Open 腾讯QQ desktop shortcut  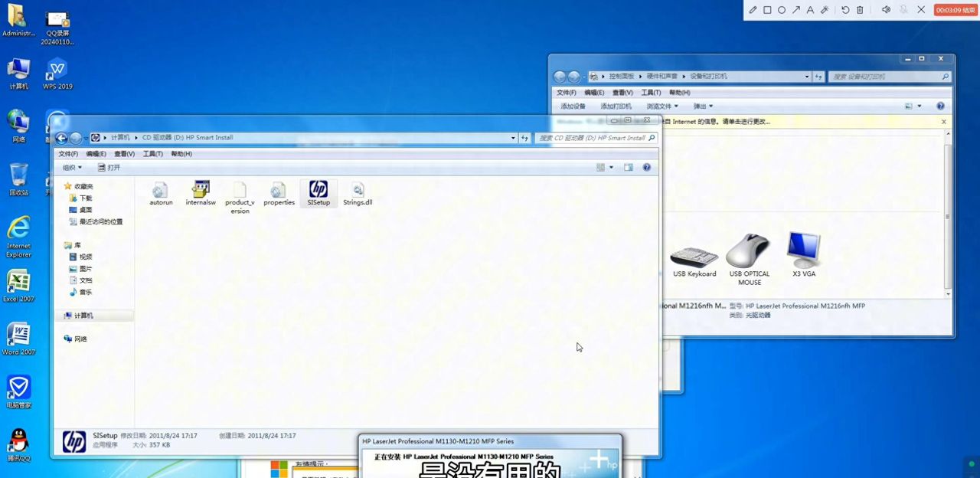pos(18,445)
